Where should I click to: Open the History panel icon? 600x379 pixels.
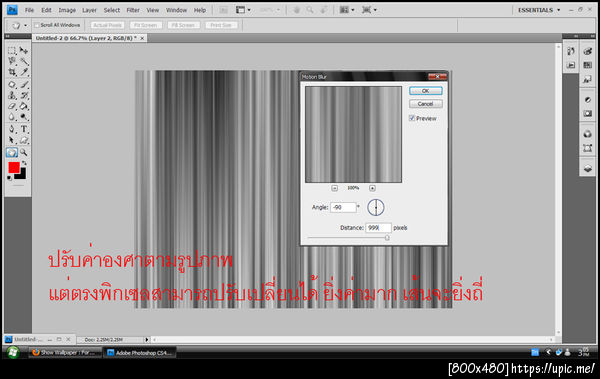(571, 51)
